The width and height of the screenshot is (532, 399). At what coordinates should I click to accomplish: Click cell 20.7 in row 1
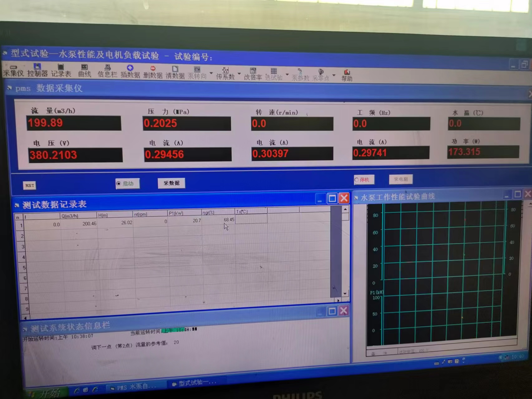[185, 221]
